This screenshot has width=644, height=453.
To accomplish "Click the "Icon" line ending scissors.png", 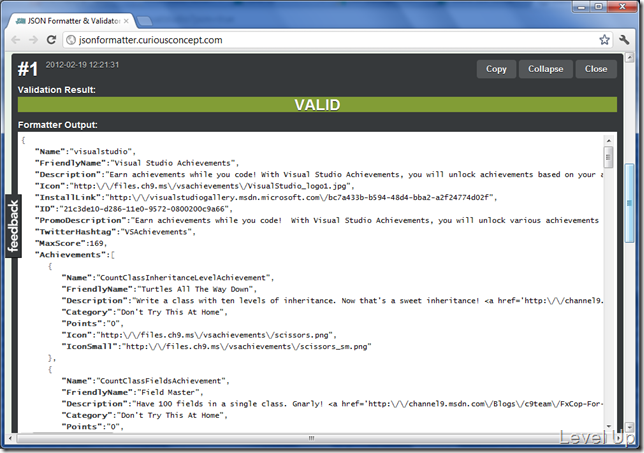I will point(199,335).
